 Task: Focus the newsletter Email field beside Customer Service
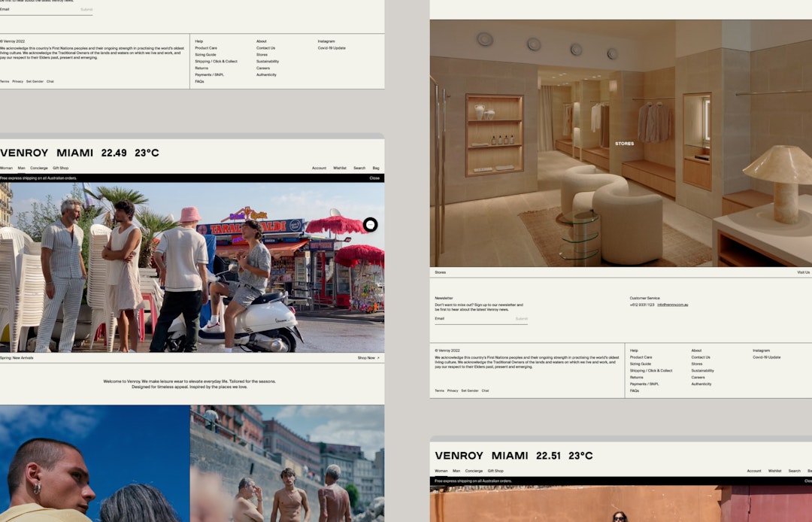pyautogui.click(x=474, y=319)
